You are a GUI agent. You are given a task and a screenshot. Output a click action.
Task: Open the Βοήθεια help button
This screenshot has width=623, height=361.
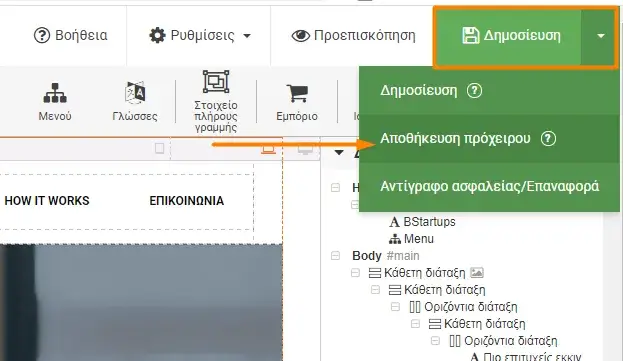[x=70, y=36]
